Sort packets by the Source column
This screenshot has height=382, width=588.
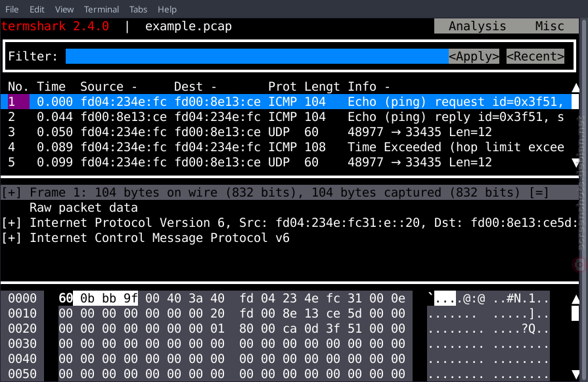109,87
